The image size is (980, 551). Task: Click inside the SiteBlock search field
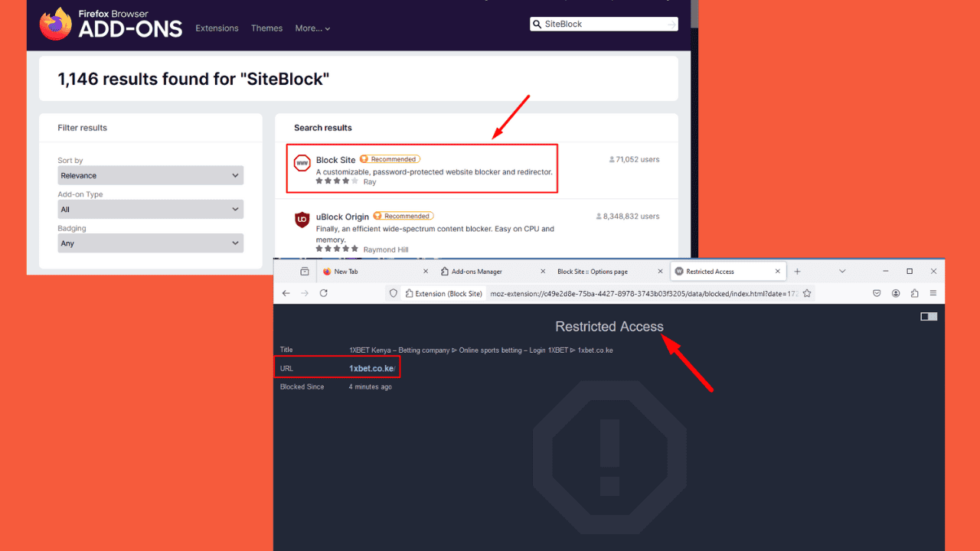point(605,24)
